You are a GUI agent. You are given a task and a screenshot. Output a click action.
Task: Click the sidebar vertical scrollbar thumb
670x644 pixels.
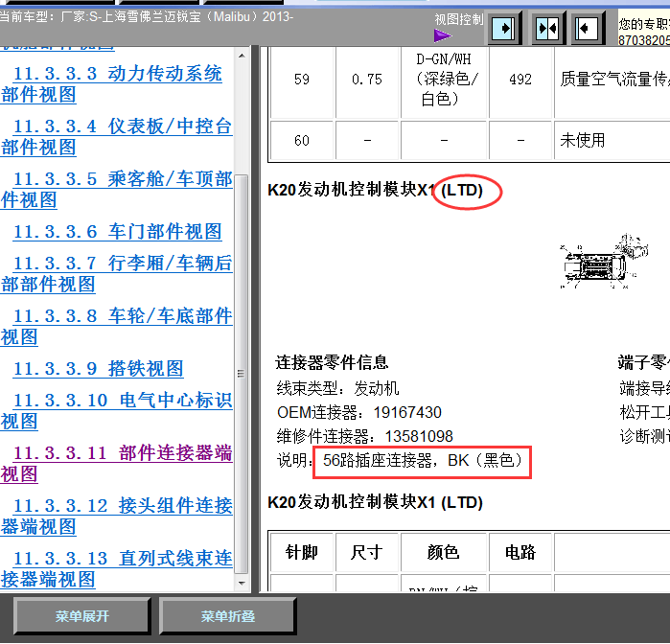pos(242,374)
